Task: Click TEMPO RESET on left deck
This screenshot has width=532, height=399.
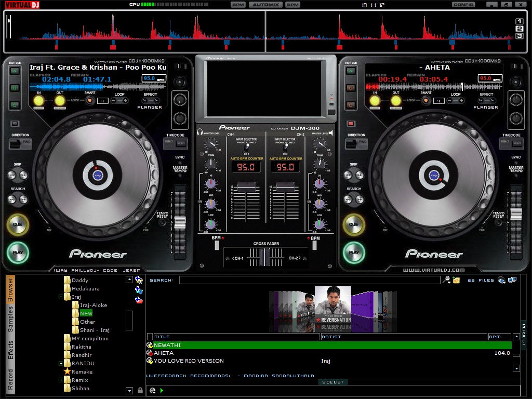Action: (162, 222)
